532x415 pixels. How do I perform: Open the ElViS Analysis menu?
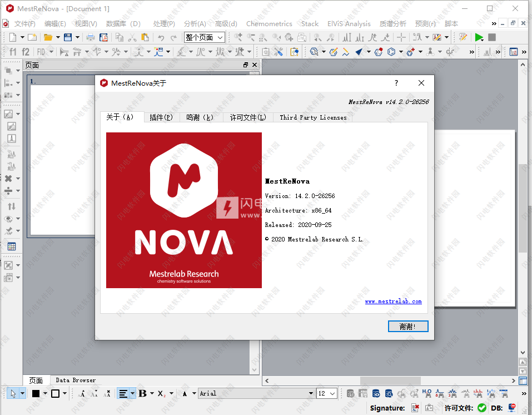coord(349,24)
